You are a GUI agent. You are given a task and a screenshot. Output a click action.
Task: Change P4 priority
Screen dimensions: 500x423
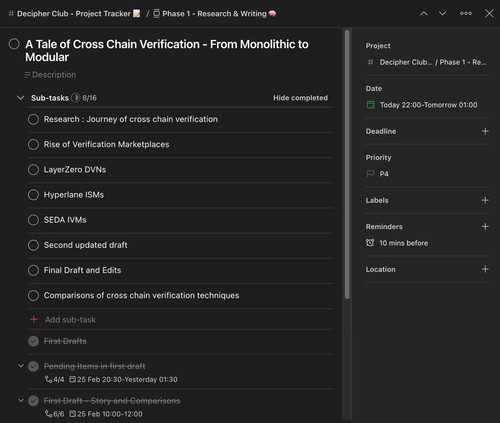(378, 174)
